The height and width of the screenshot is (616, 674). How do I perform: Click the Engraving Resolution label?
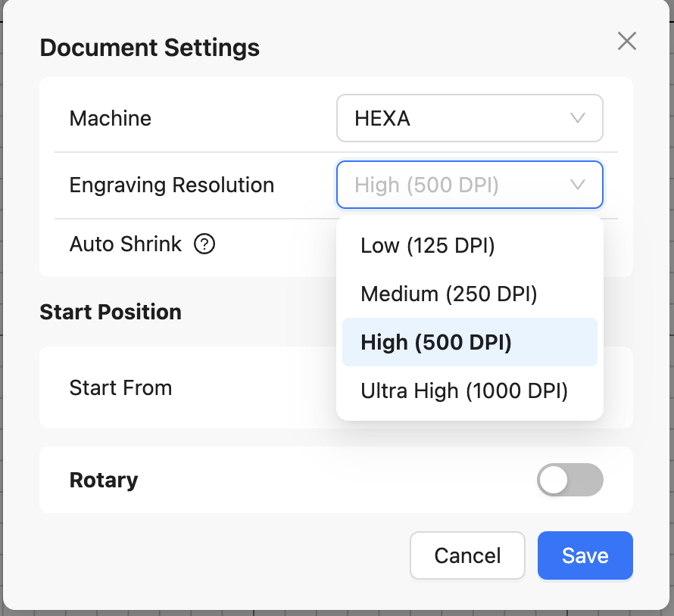(172, 185)
